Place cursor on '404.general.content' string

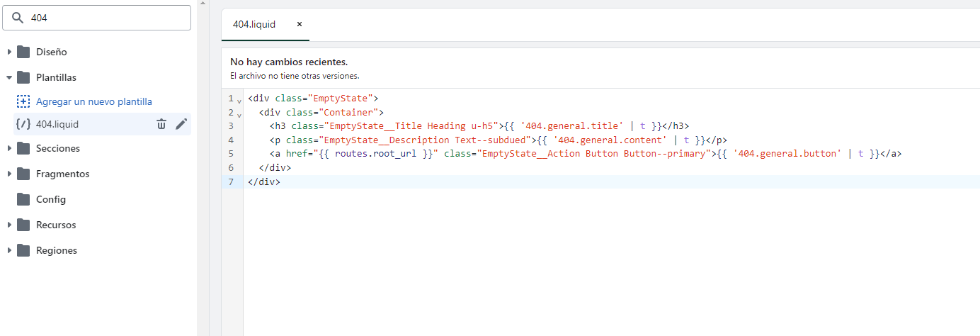pyautogui.click(x=610, y=140)
